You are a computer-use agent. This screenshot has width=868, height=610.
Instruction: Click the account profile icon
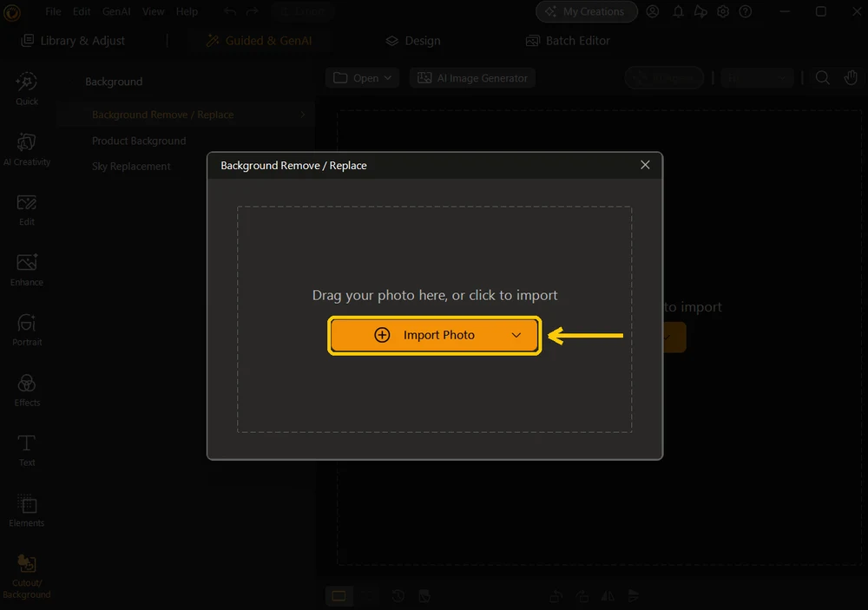[x=653, y=11]
